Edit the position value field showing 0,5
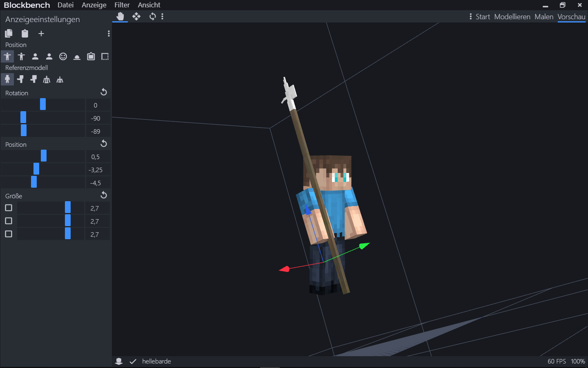The height and width of the screenshot is (368, 588). tap(98, 157)
